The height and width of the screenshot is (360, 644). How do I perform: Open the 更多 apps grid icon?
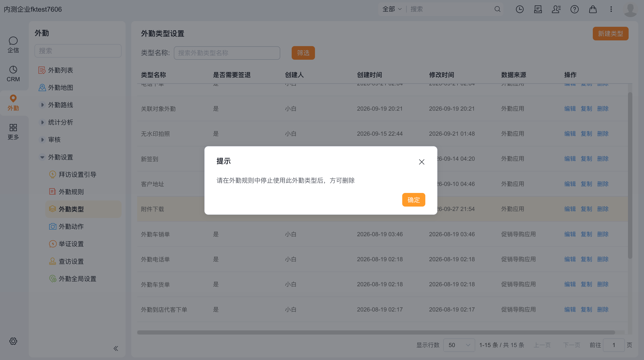[13, 131]
